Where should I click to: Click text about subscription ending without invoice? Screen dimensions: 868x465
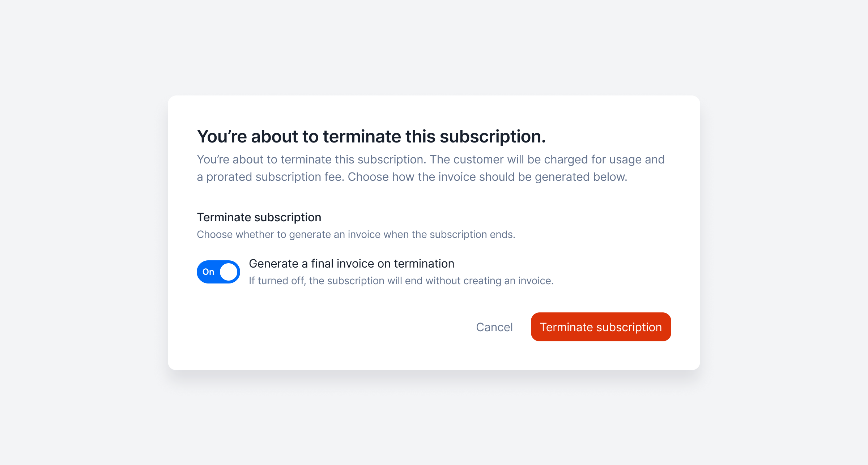401,281
